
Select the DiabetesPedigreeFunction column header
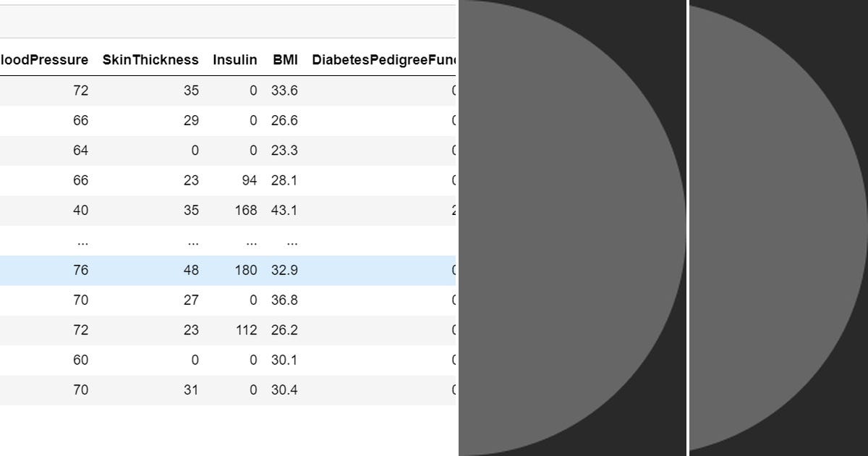point(383,60)
